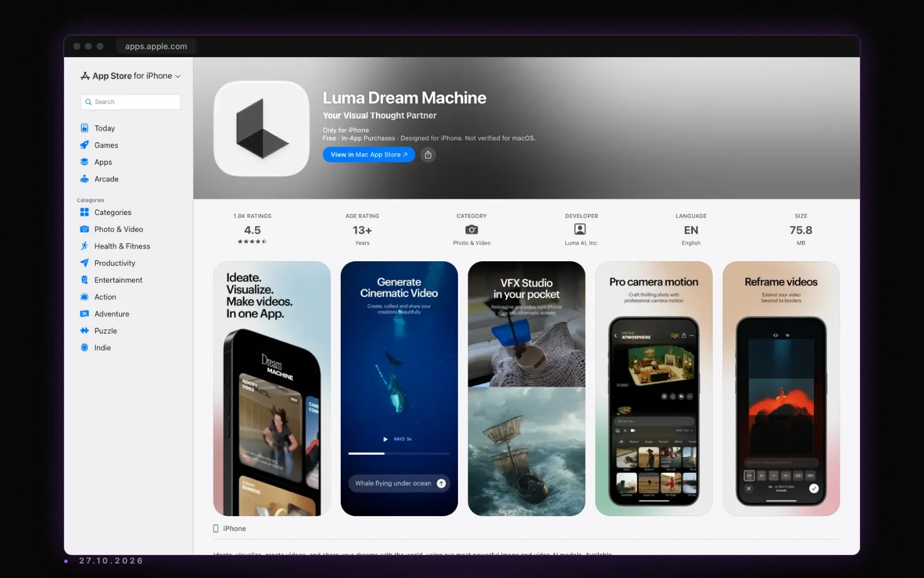Open the Photo & Video category link in info row
This screenshot has width=924, height=578.
[x=472, y=243]
